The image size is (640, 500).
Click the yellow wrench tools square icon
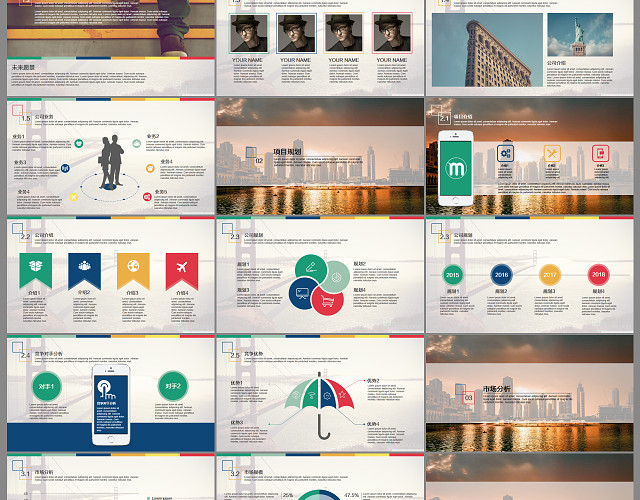pos(552,153)
